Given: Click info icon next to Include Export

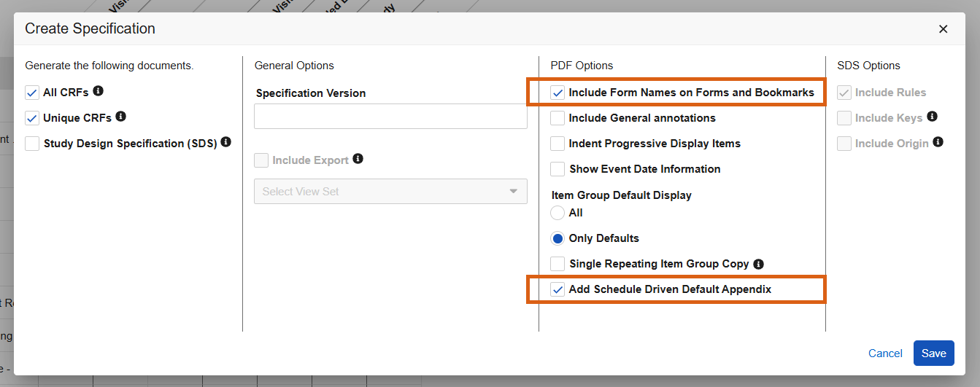Looking at the screenshot, I should [358, 159].
